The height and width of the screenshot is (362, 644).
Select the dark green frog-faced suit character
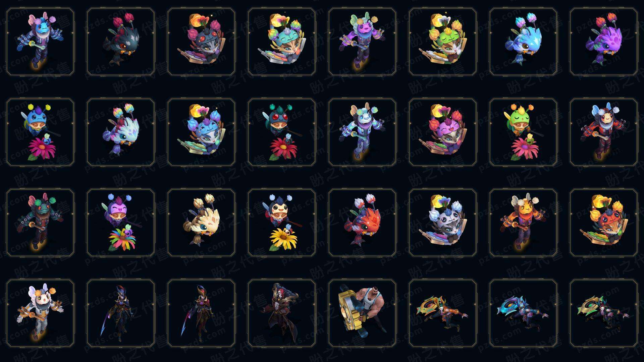pyautogui.click(x=40, y=223)
